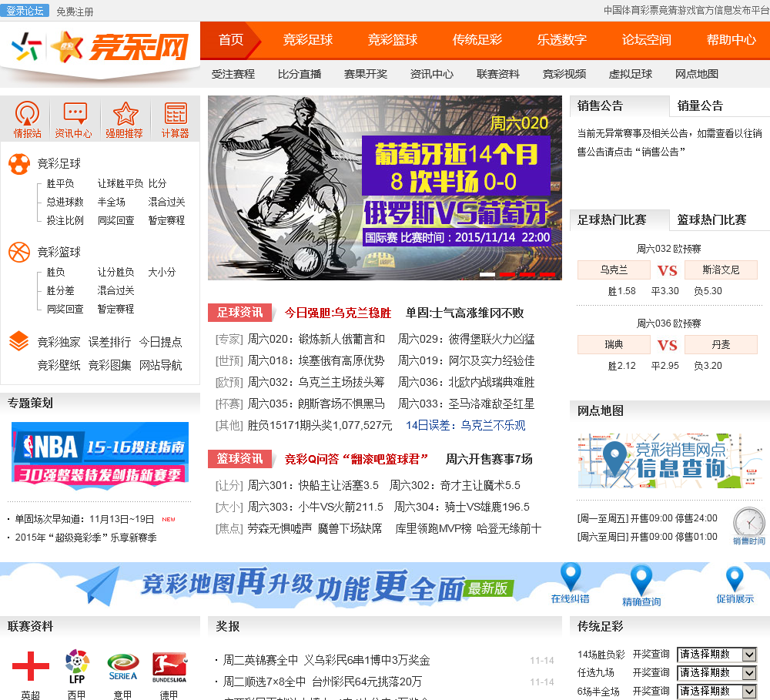
Task: Open 14日误差：乌克兰不乐观 link
Action: coord(466,425)
